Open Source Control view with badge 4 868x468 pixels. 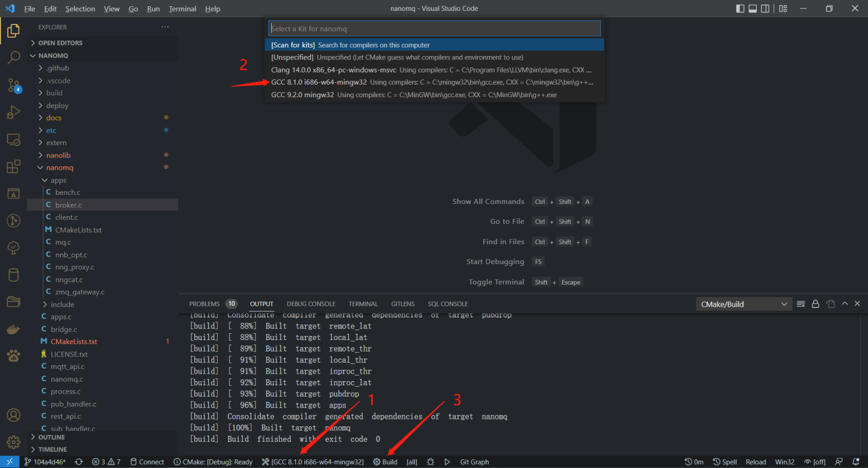click(13, 86)
